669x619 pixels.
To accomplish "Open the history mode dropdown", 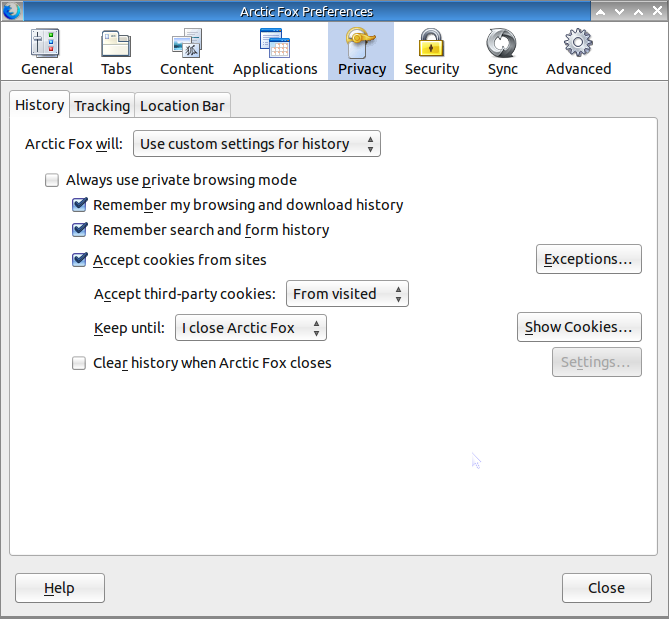I will (x=257, y=144).
